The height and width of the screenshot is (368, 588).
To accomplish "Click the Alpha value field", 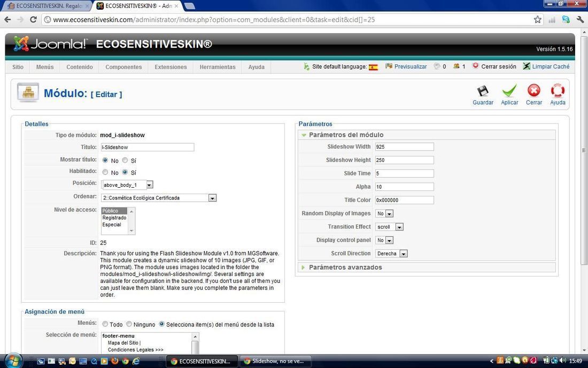I will 404,187.
